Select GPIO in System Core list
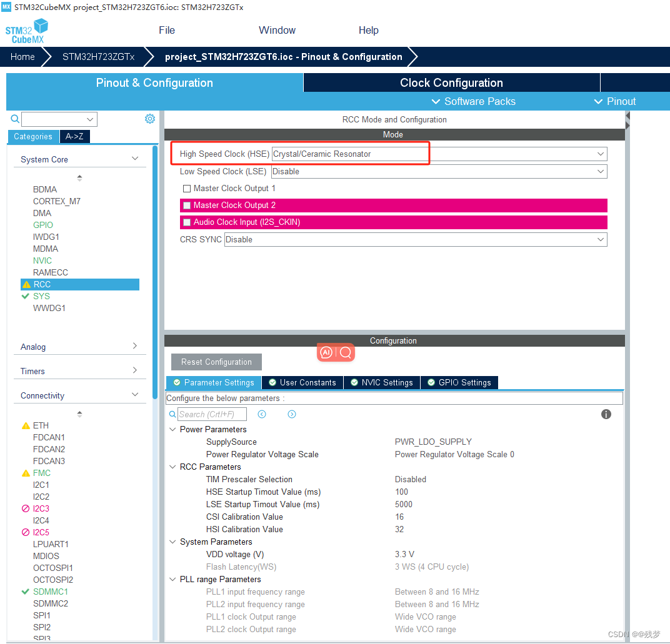Screen dimensions: 670x644 (43, 225)
